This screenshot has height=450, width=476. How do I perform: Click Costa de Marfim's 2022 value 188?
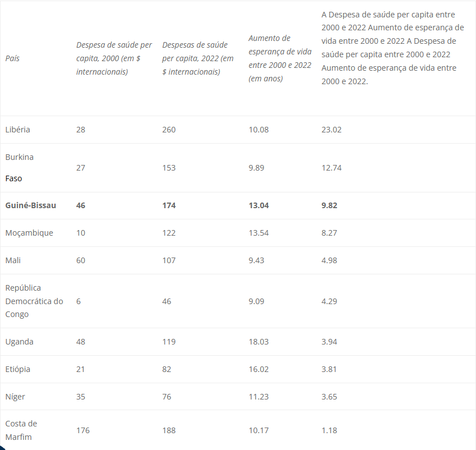pyautogui.click(x=169, y=430)
